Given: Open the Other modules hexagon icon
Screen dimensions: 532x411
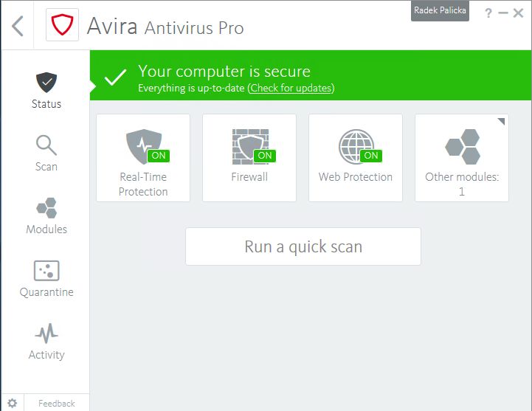Looking at the screenshot, I should (x=463, y=147).
